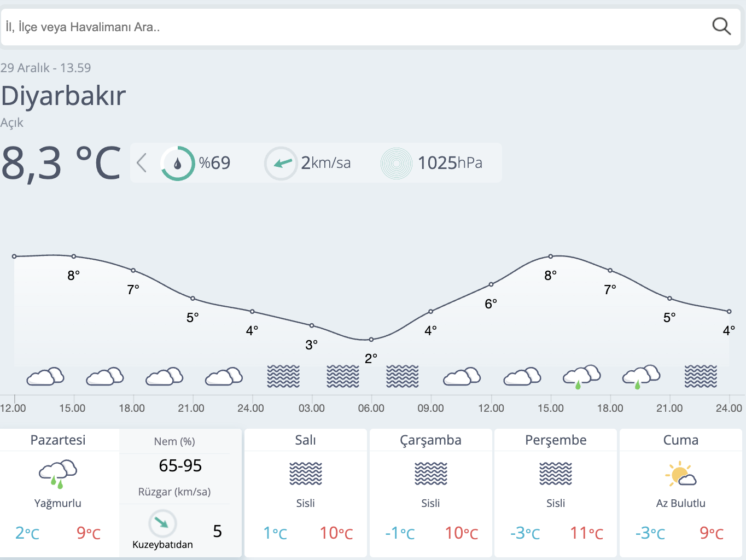Viewport: 746px width, 560px height.
Task: Click the humidity droplet gauge icon
Action: pyautogui.click(x=178, y=163)
